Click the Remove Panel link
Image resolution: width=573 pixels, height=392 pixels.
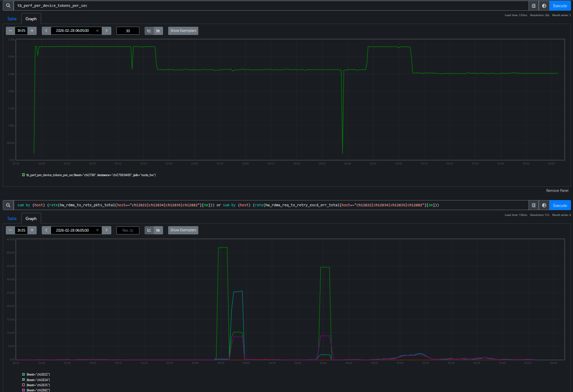(557, 190)
